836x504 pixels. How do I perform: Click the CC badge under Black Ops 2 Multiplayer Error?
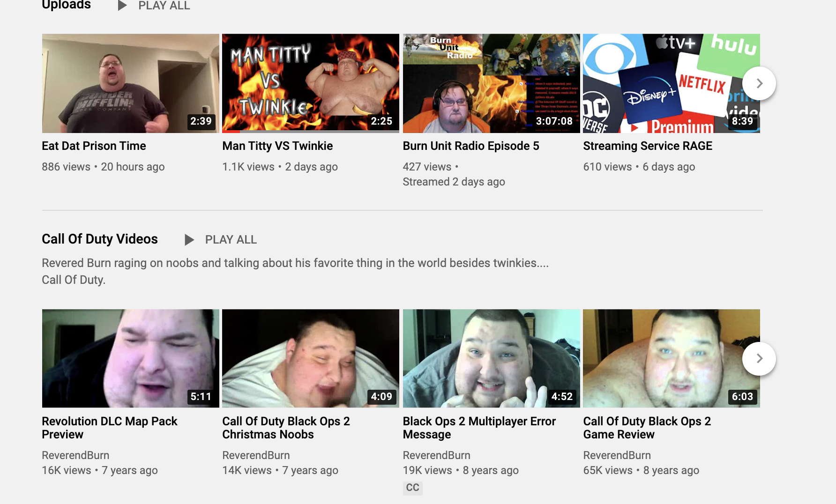(412, 488)
